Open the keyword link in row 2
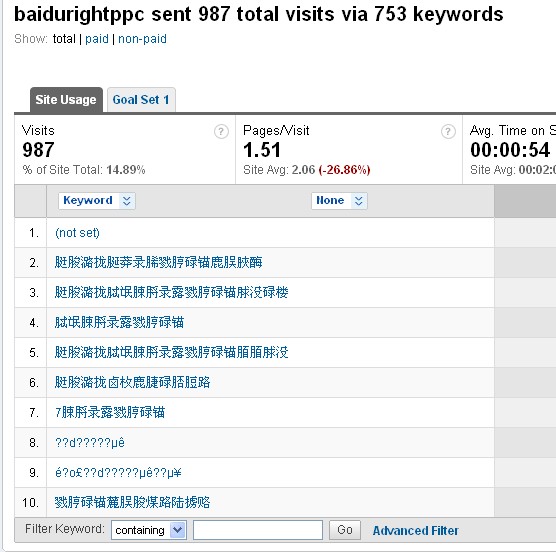556x552 pixels. click(159, 263)
